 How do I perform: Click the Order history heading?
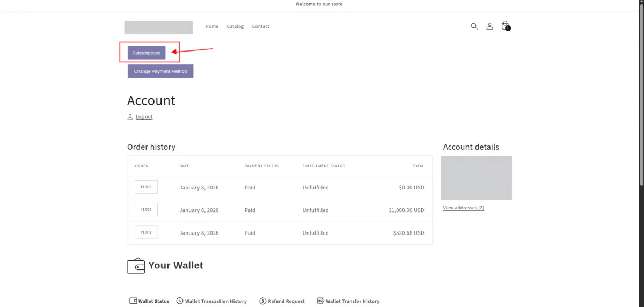coord(151,147)
